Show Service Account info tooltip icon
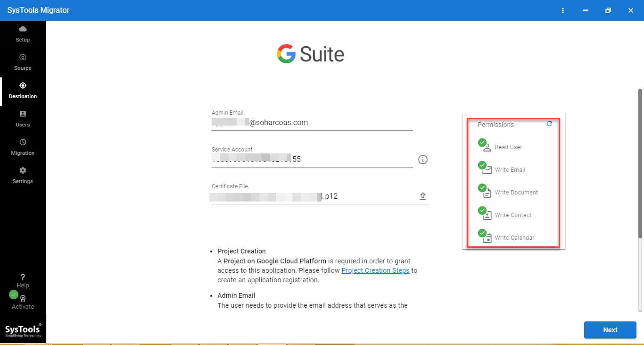The height and width of the screenshot is (345, 644). (x=423, y=160)
